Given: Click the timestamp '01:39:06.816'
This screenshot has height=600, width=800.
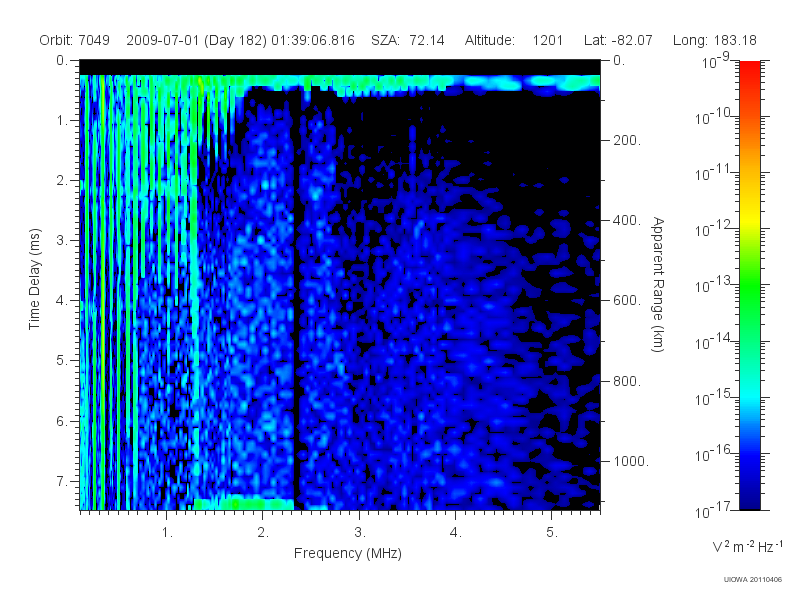Looking at the screenshot, I should pyautogui.click(x=313, y=40).
